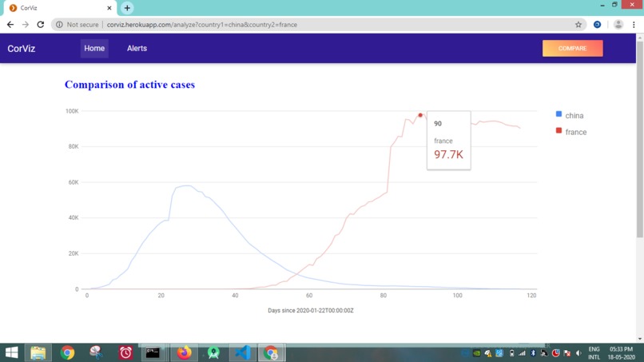Close the CorViz tab
644x362 pixels.
point(109,8)
